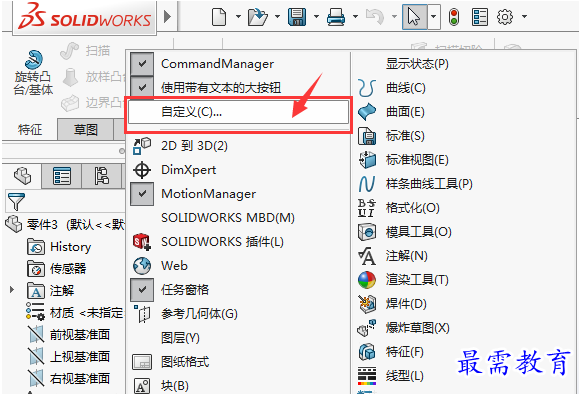Open the Open file dropdown arrow
The image size is (579, 394).
pos(277,17)
